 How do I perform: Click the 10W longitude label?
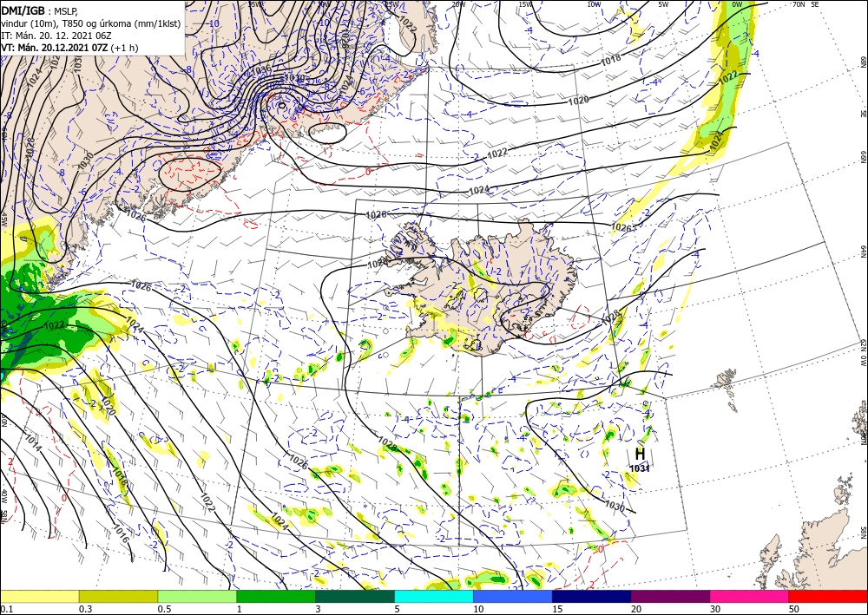(594, 4)
